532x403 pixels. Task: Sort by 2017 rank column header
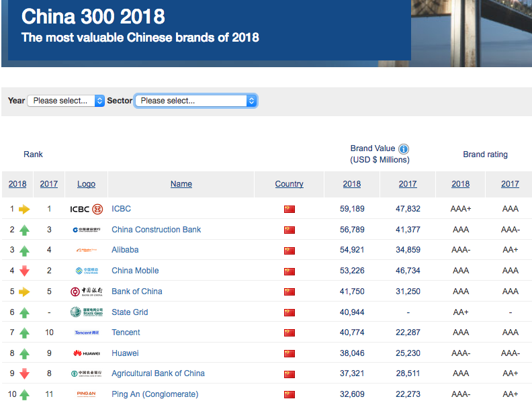(x=49, y=184)
